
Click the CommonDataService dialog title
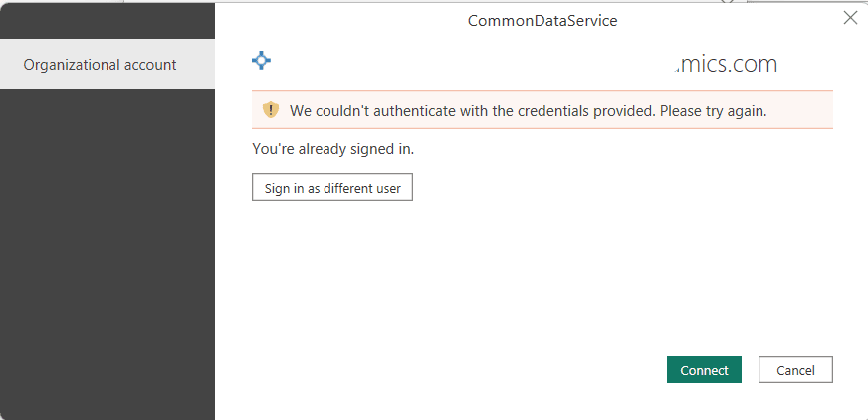coord(542,20)
